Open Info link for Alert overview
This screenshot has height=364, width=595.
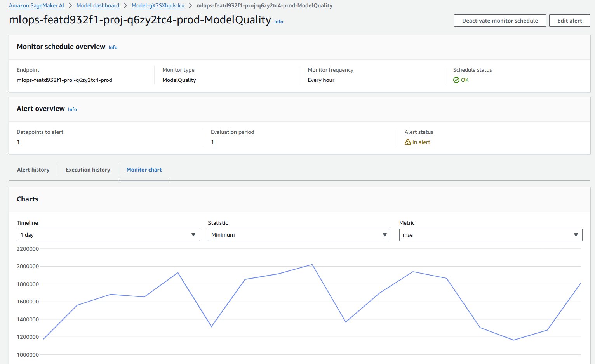[x=72, y=109]
